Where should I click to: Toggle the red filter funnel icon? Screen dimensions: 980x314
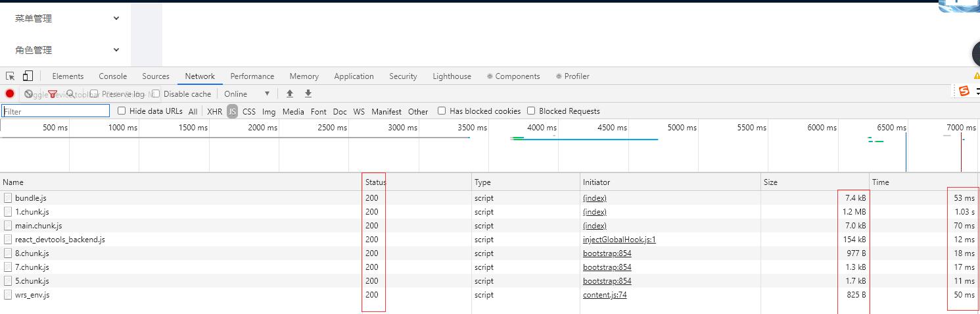[x=53, y=94]
